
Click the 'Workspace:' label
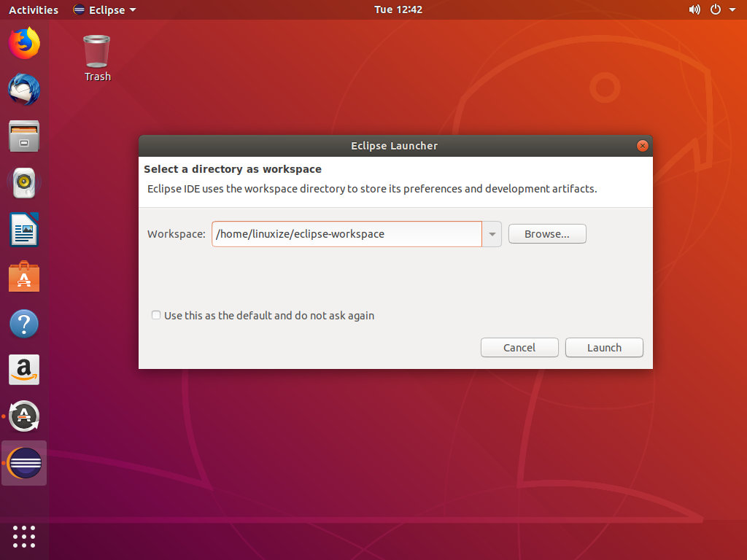click(x=177, y=234)
